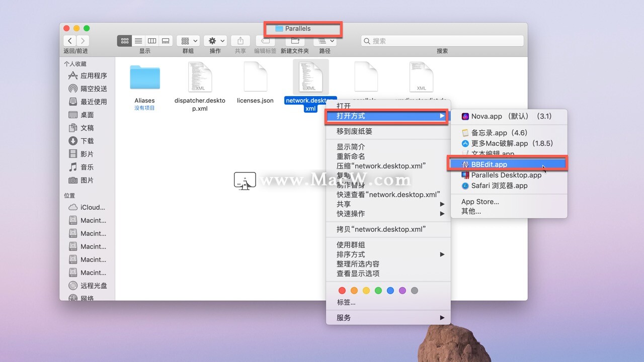Viewport: 644px width, 362px height.
Task: Select licenses.json file
Action: pos(255,77)
